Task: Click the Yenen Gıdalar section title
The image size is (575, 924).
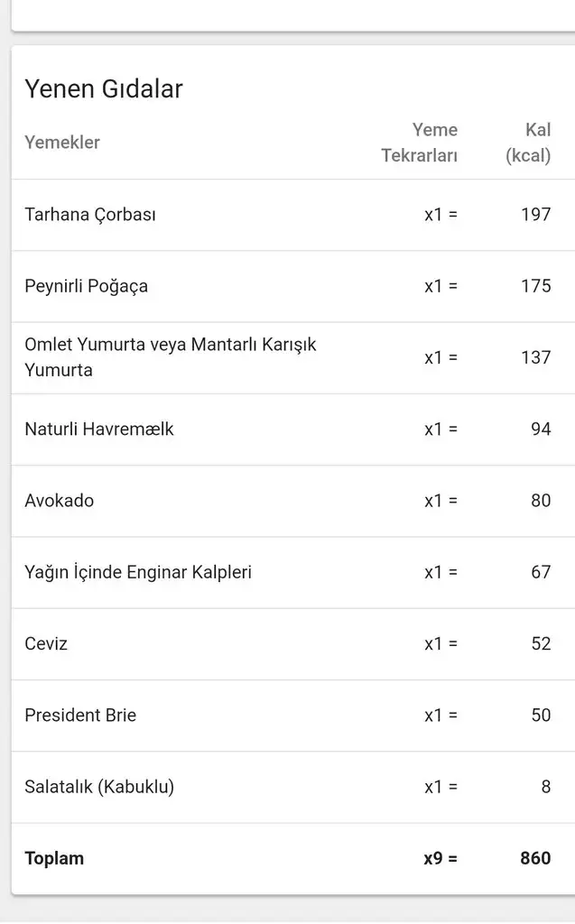Action: [x=104, y=88]
